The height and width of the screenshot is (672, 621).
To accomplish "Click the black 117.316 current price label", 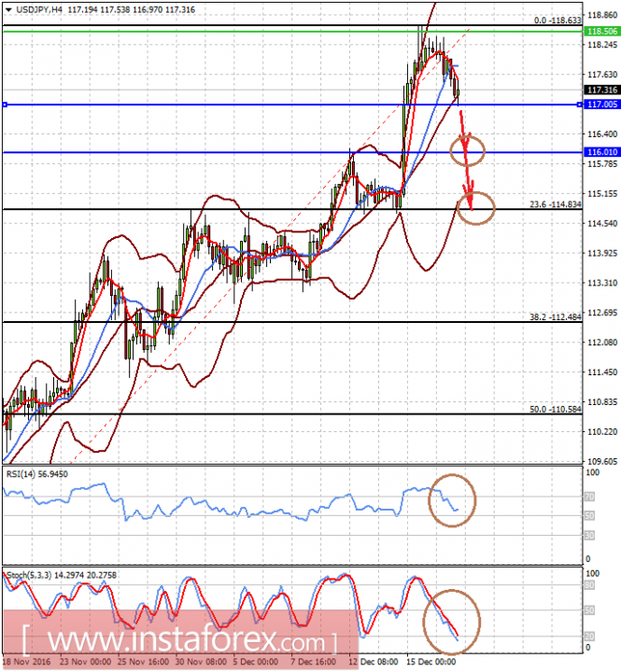I will coord(602,90).
